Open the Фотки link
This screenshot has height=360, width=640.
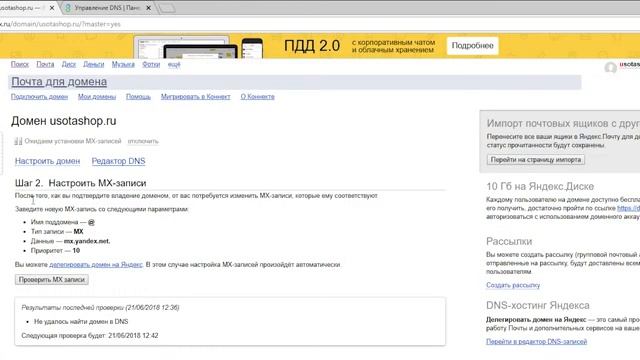pos(151,64)
